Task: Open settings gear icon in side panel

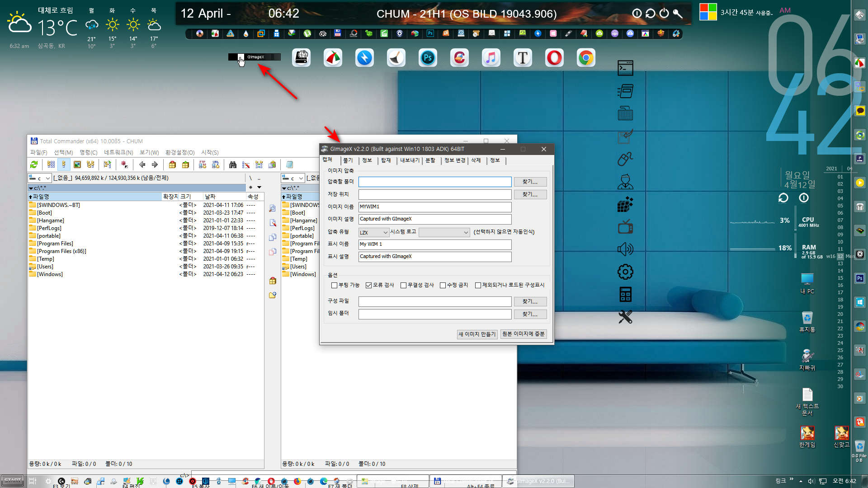Action: coord(625,272)
